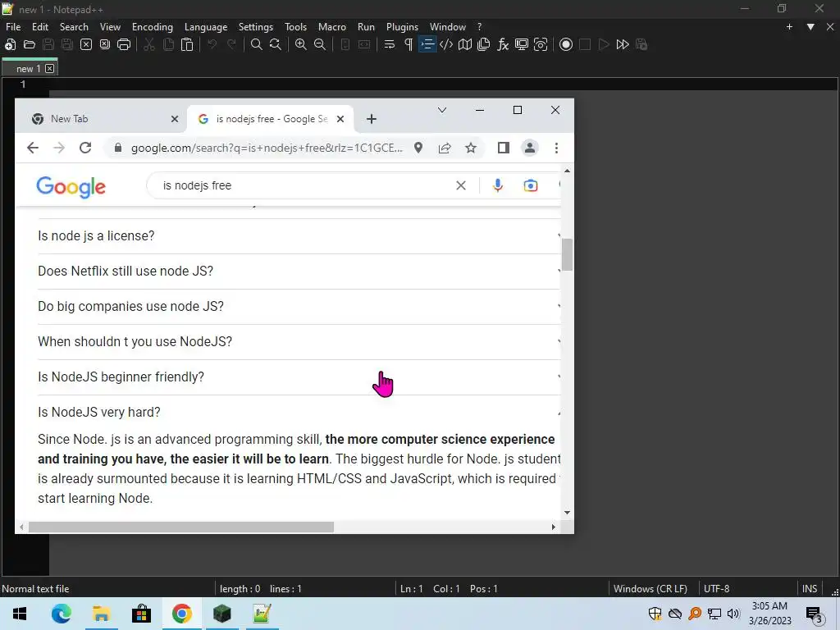
Task: Close the 'new 1' tab with its X
Action: [x=50, y=69]
